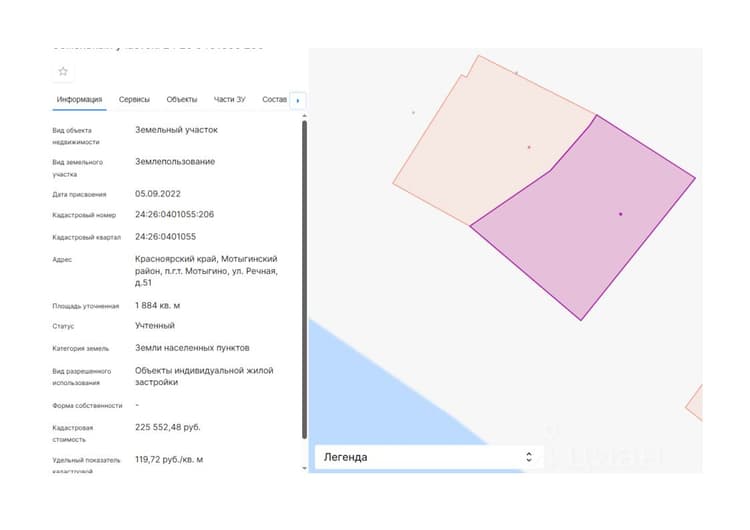This screenshot has width=750, height=530.
Task: Click the status value Учтенный
Action: (154, 326)
